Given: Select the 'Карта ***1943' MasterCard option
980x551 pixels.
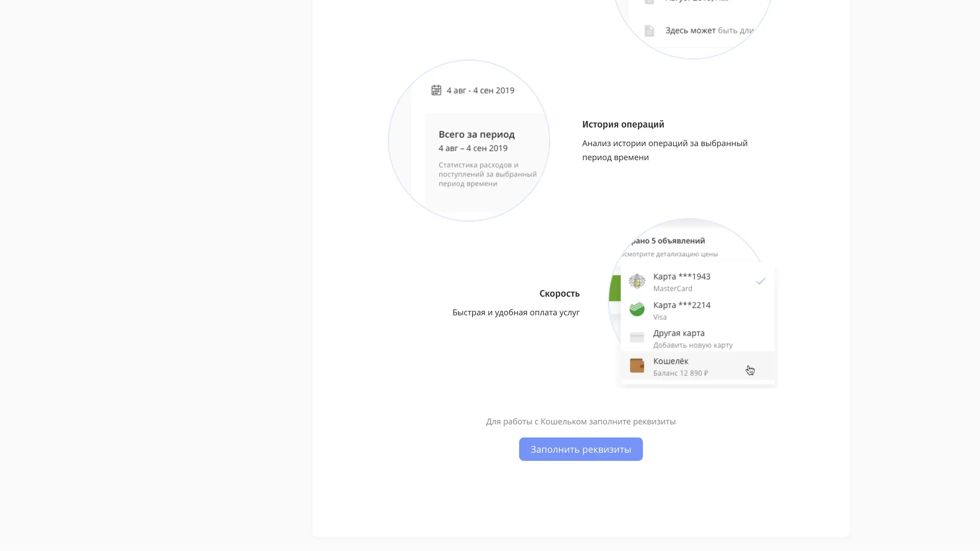Looking at the screenshot, I should (681, 282).
